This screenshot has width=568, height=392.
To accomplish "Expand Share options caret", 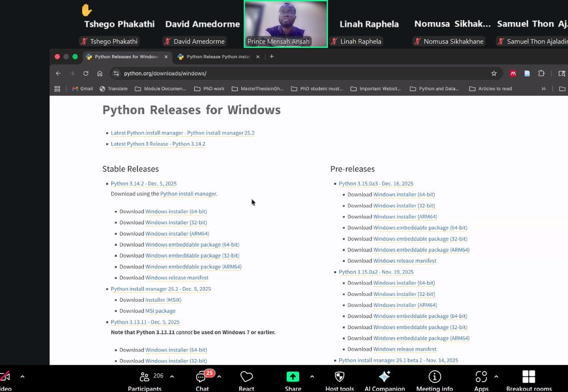I will [311, 377].
